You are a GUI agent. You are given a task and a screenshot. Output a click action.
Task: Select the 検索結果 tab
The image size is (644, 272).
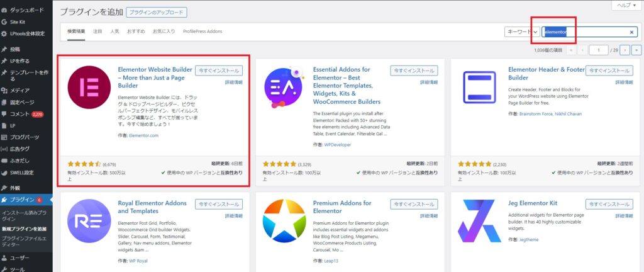point(76,31)
